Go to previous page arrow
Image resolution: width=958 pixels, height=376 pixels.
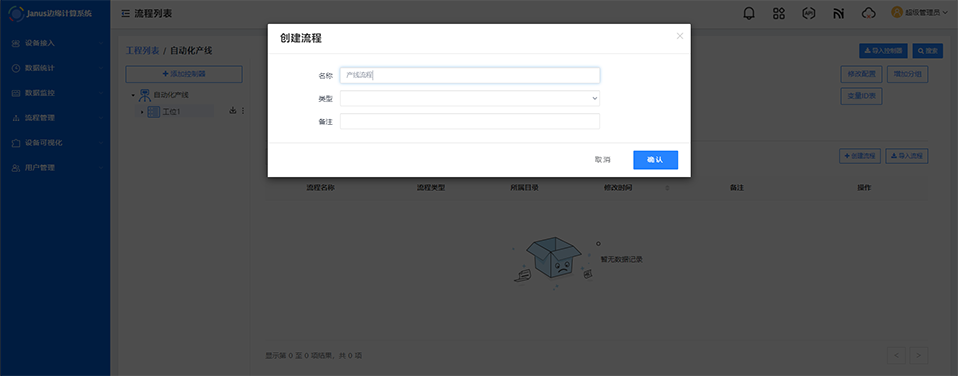[x=896, y=355]
